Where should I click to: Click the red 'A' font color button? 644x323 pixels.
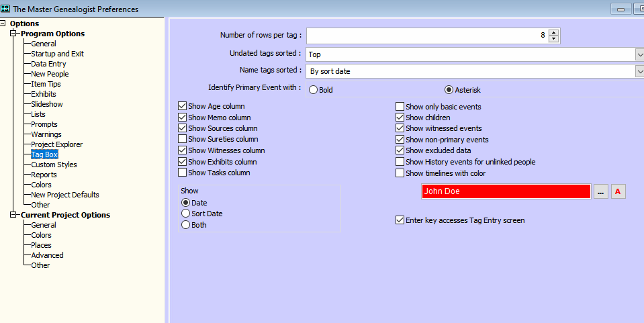[618, 192]
